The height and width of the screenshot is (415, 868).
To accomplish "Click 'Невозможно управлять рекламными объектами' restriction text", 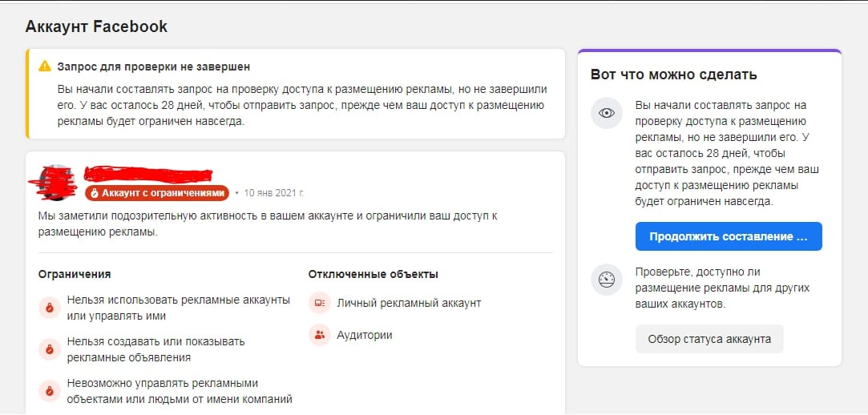I will (x=180, y=391).
